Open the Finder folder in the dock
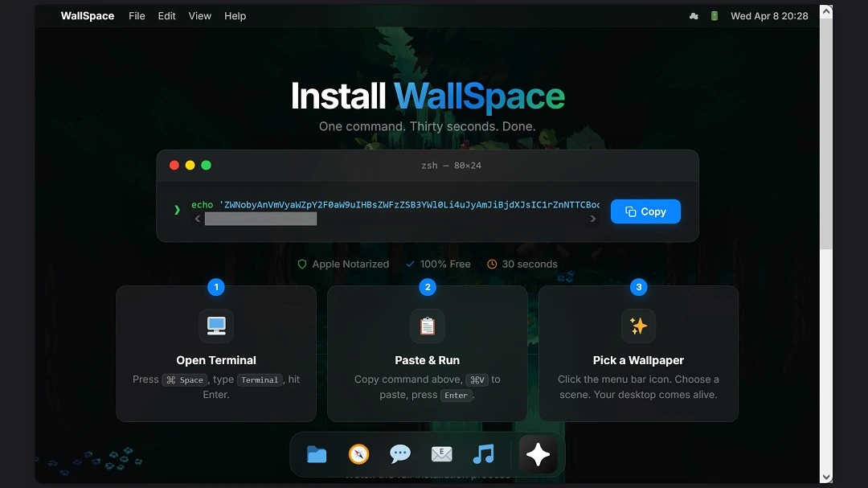This screenshot has height=488, width=868. pyautogui.click(x=316, y=453)
